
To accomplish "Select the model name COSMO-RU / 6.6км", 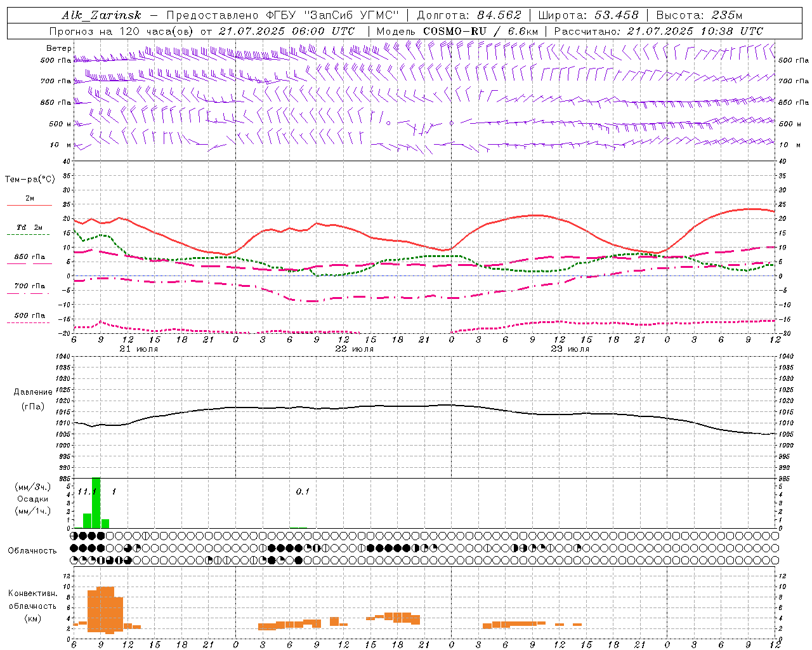I will pyautogui.click(x=480, y=31).
